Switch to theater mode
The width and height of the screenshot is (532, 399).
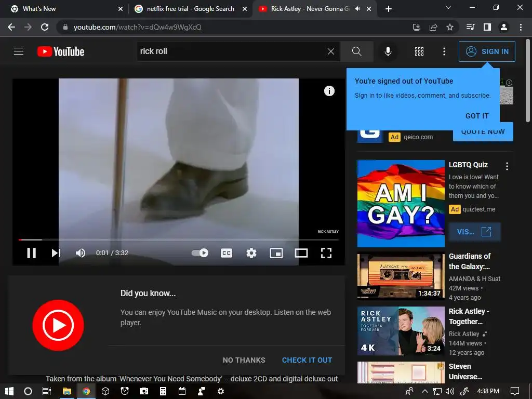coord(301,253)
